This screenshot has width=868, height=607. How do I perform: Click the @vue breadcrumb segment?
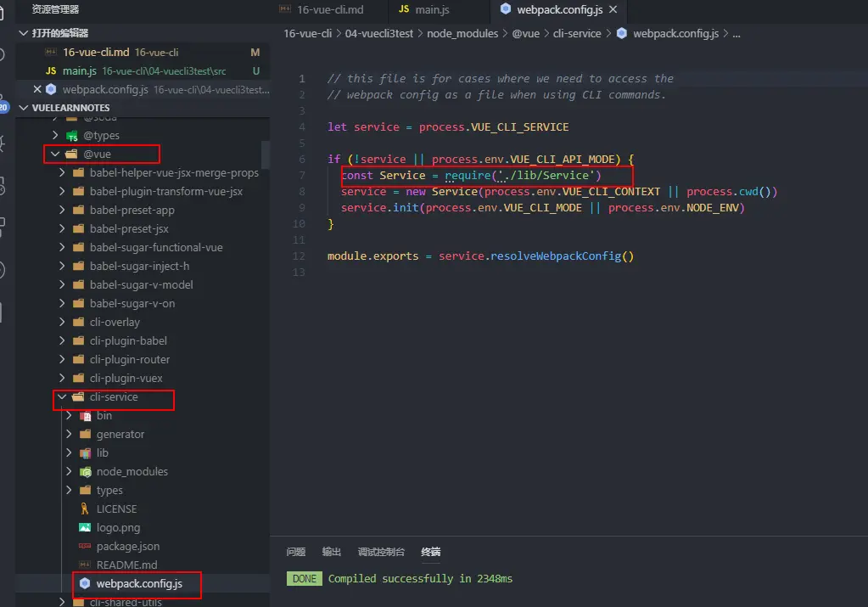(x=525, y=33)
